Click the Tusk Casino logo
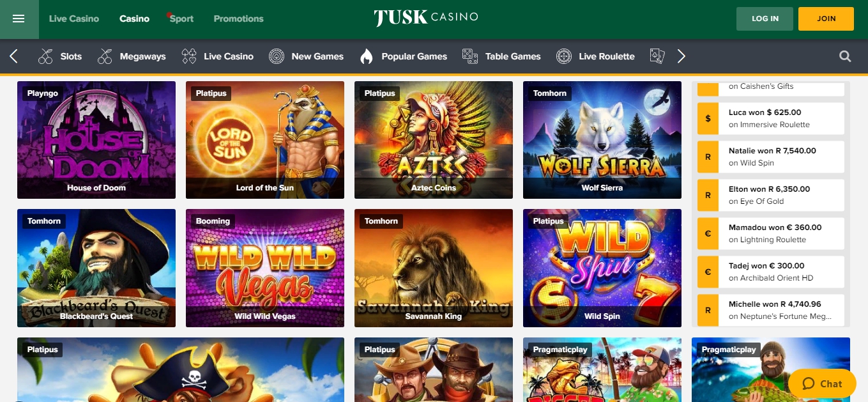 (x=426, y=18)
